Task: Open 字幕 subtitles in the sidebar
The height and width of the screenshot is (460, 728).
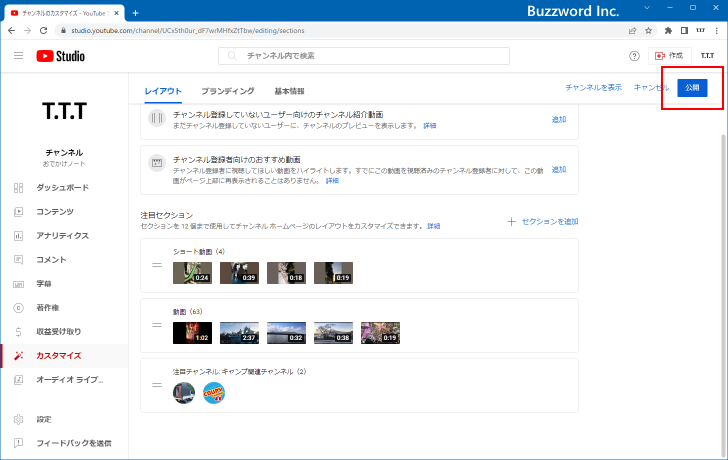Action: click(x=64, y=284)
